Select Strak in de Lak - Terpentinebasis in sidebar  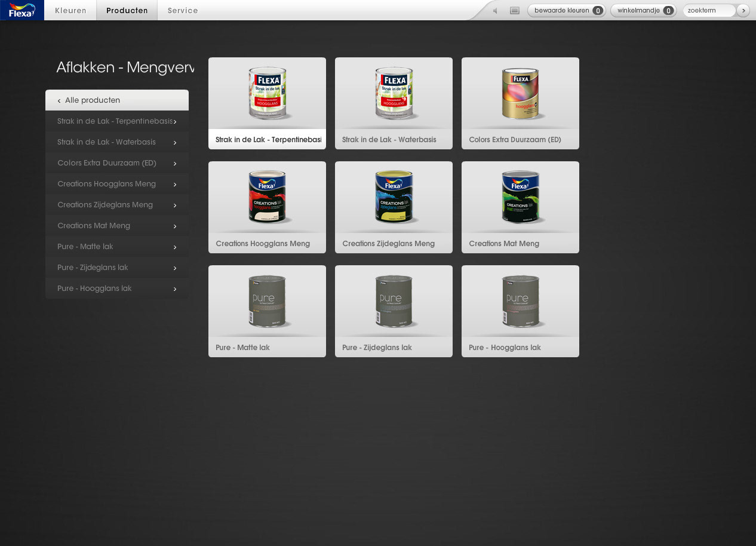pos(117,121)
